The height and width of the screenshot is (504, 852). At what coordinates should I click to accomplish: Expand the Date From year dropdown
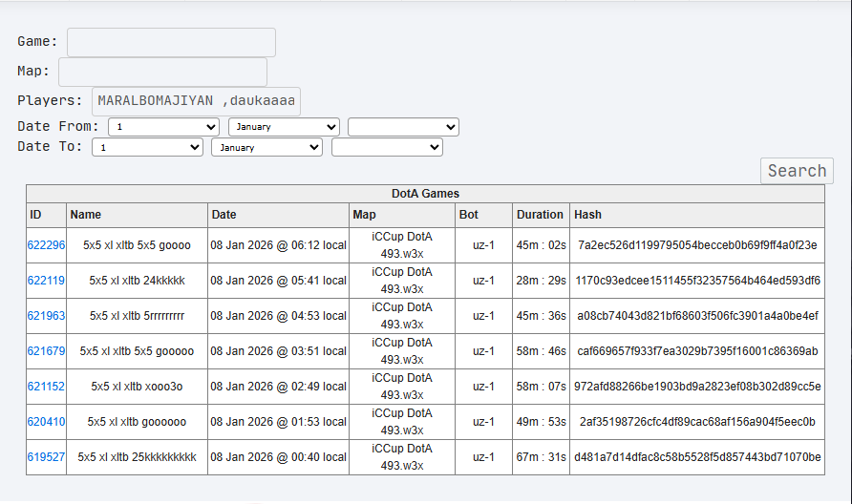point(403,127)
